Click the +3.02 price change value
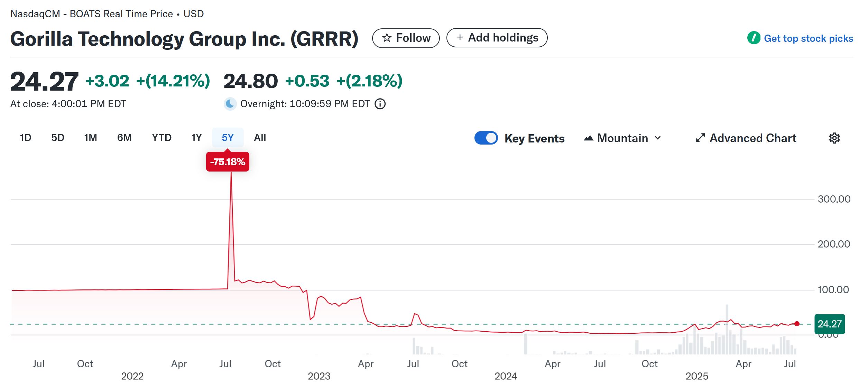The height and width of the screenshot is (388, 868). 107,81
